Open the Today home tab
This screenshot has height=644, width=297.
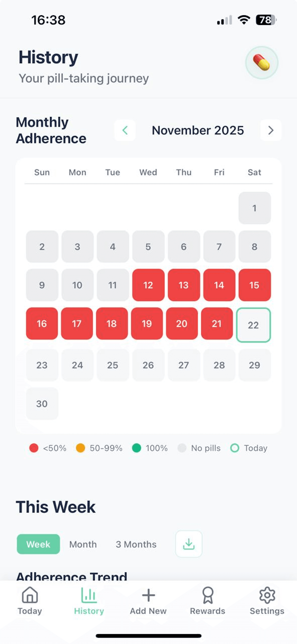[30, 600]
